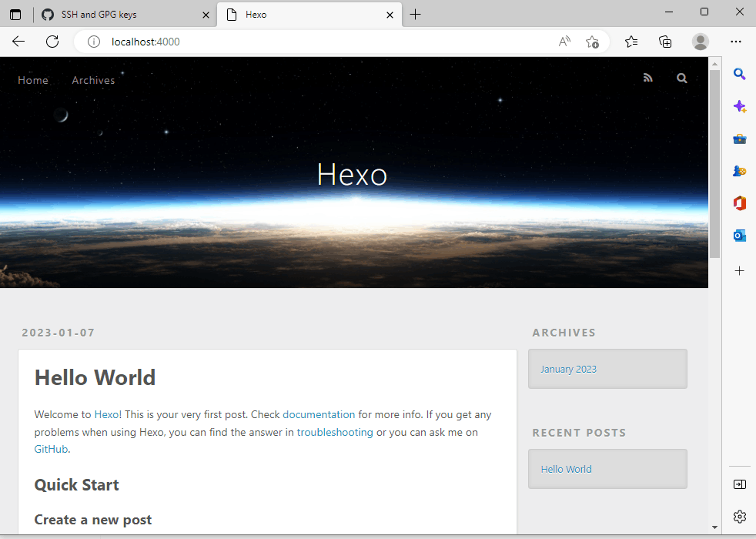Expand vertical tabs with the tab actions icon
Screen dimensions: 756x539
(x=15, y=15)
